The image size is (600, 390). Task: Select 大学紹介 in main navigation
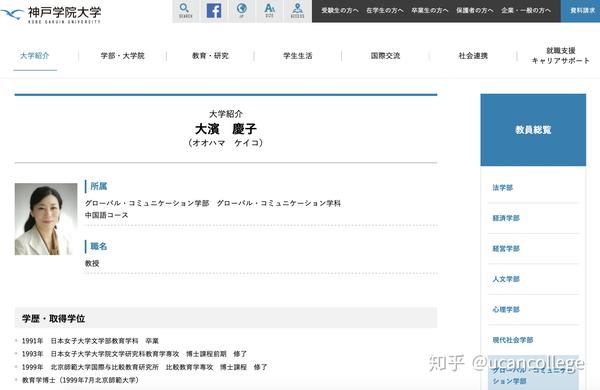35,56
